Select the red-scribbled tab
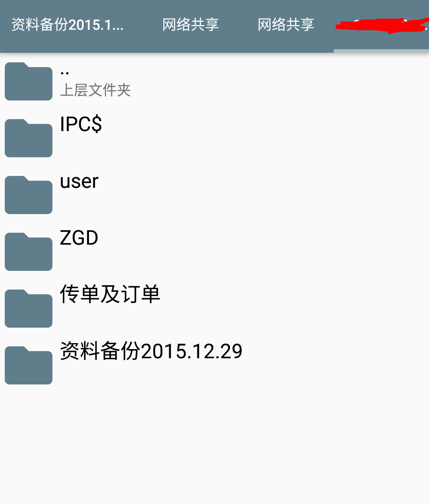This screenshot has width=429, height=504. (381, 25)
